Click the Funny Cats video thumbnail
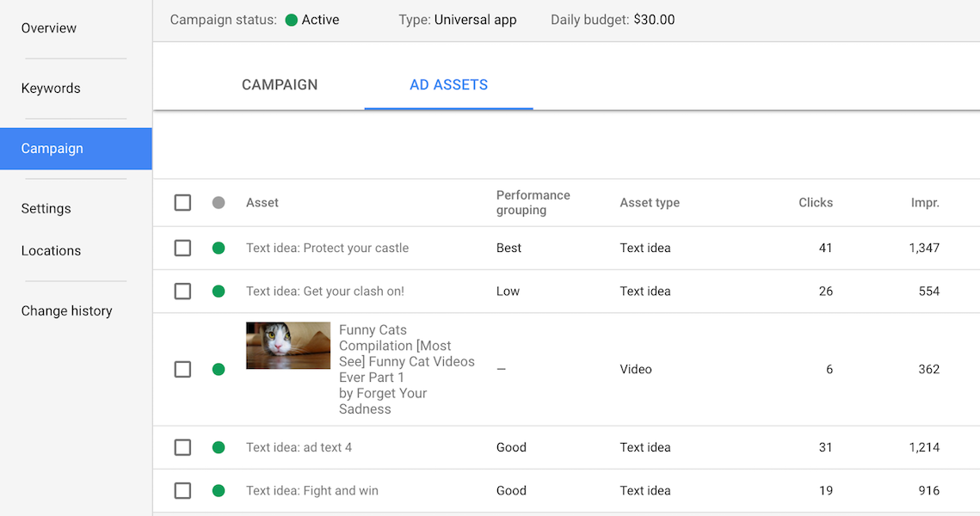980x516 pixels. tap(287, 345)
